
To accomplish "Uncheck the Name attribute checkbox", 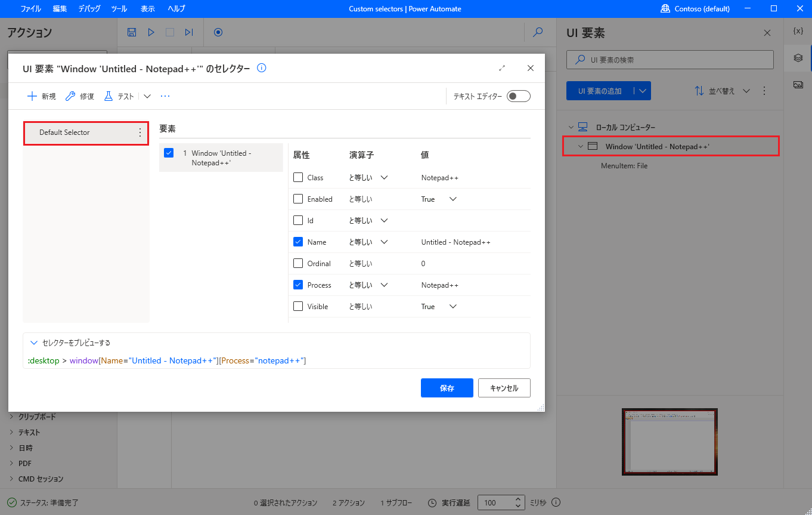I will click(298, 242).
